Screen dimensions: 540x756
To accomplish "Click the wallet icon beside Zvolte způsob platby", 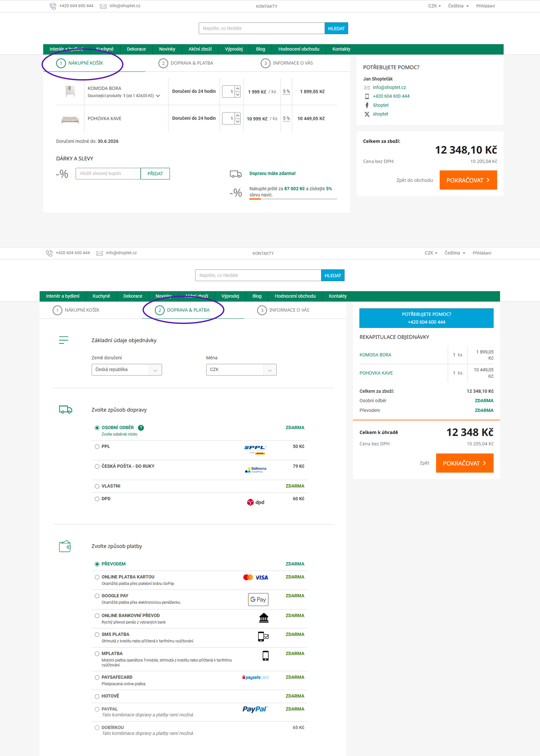I will click(65, 546).
